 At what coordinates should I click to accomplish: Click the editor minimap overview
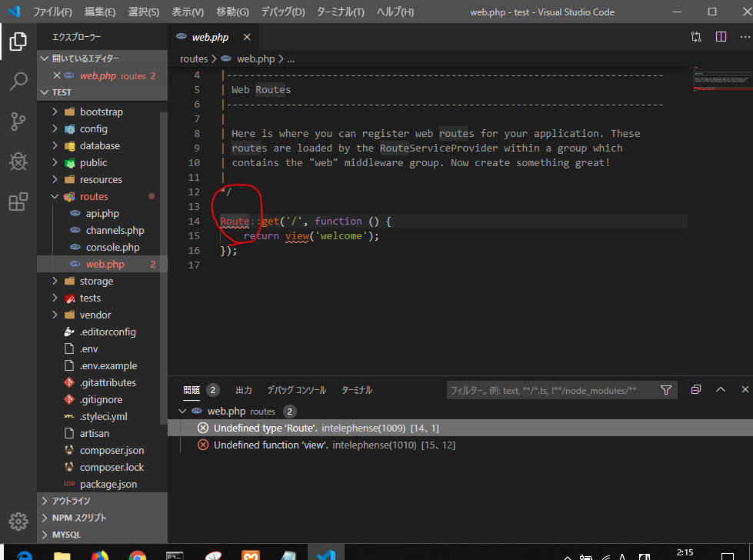pyautogui.click(x=721, y=79)
